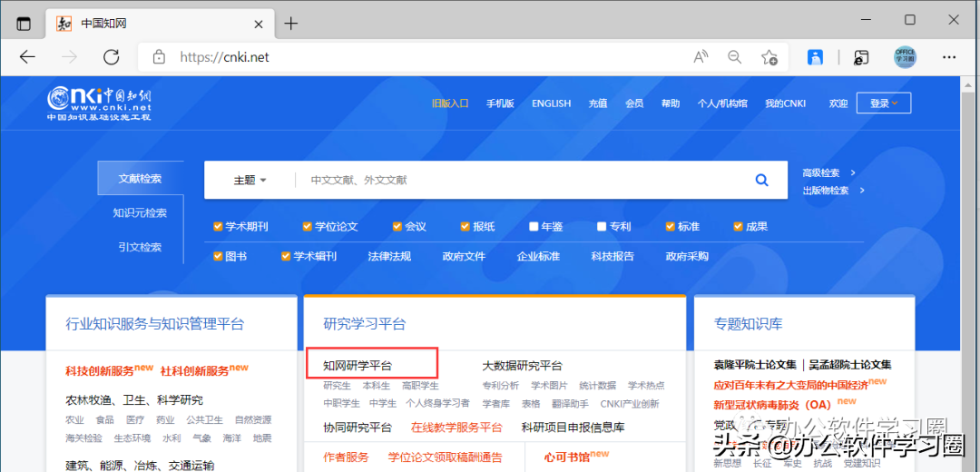Run search with the magnifier icon
The height and width of the screenshot is (472, 980).
(x=761, y=180)
